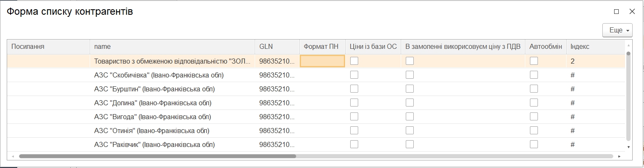This screenshot has height=168, width=644.
Task: Click the GLN column header
Action: (277, 47)
